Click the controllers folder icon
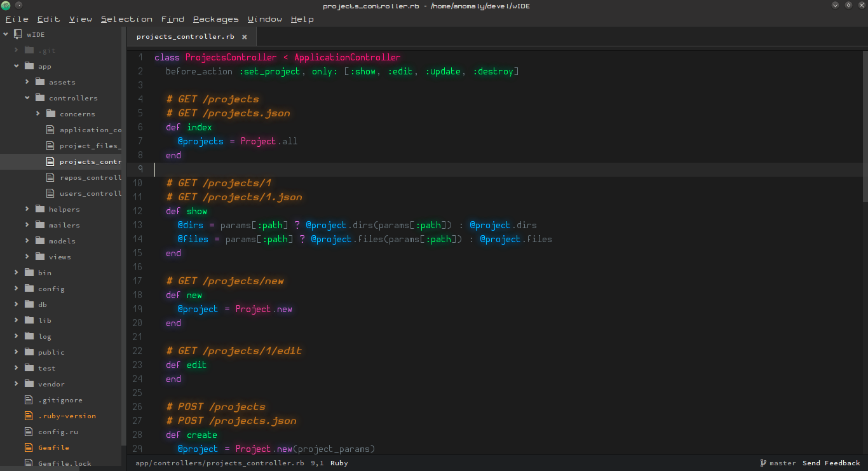The image size is (868, 471). pos(40,98)
